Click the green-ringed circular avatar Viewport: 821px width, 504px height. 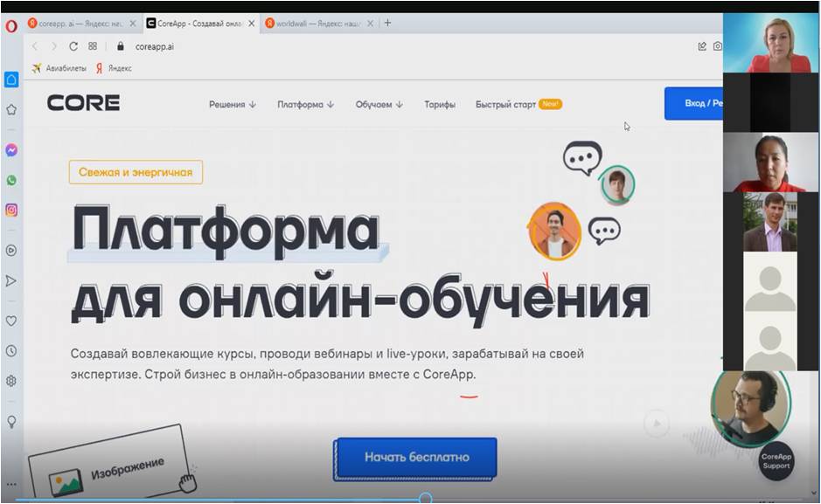coord(617,184)
